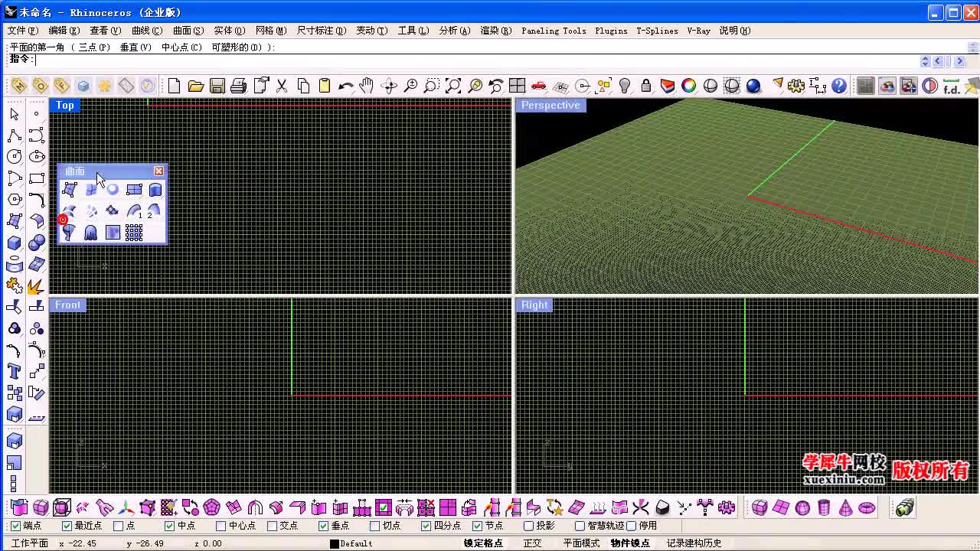Screen dimensions: 980x551
Task: Choose the 垂直 command option
Action: click(x=136, y=47)
